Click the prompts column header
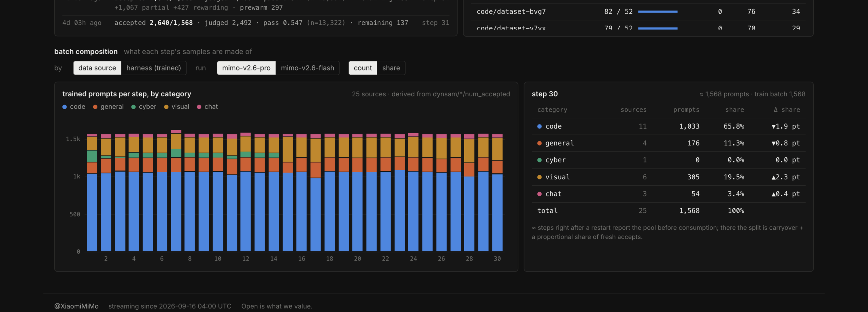 click(x=686, y=110)
